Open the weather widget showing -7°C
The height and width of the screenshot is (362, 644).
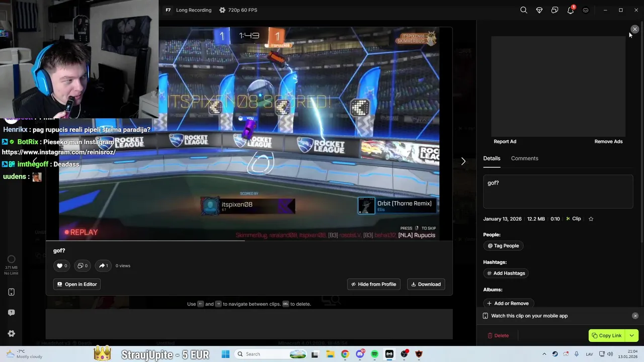click(x=23, y=354)
